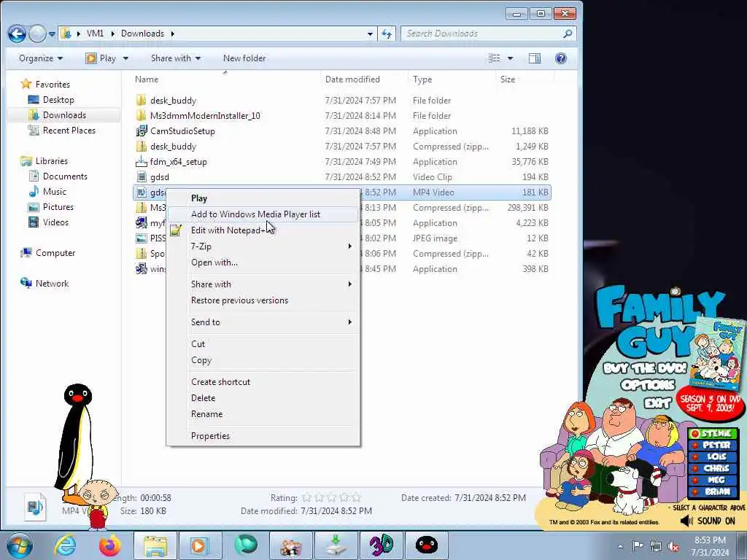Open the Organize dropdown
The width and height of the screenshot is (747, 560).
[41, 58]
